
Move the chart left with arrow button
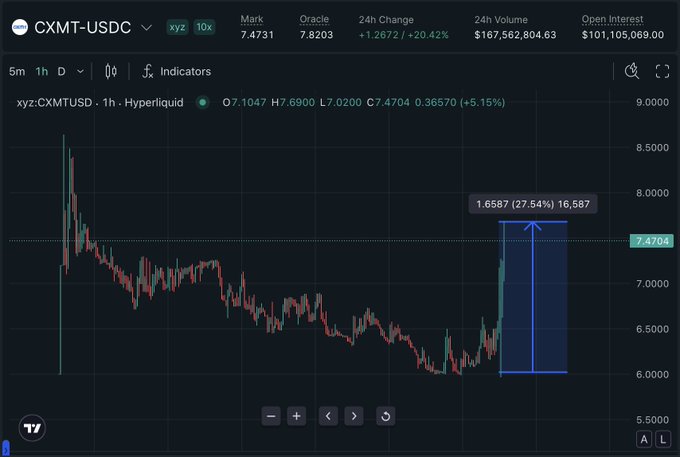pos(328,416)
